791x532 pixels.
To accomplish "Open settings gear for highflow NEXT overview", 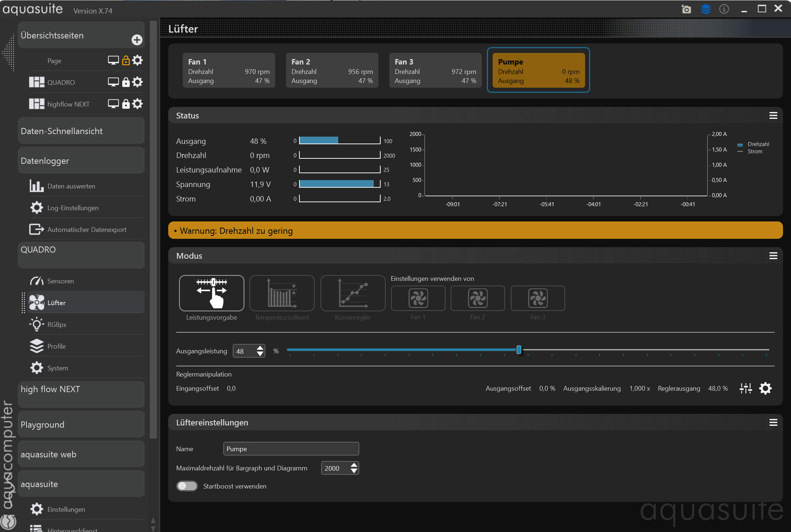I will (137, 104).
